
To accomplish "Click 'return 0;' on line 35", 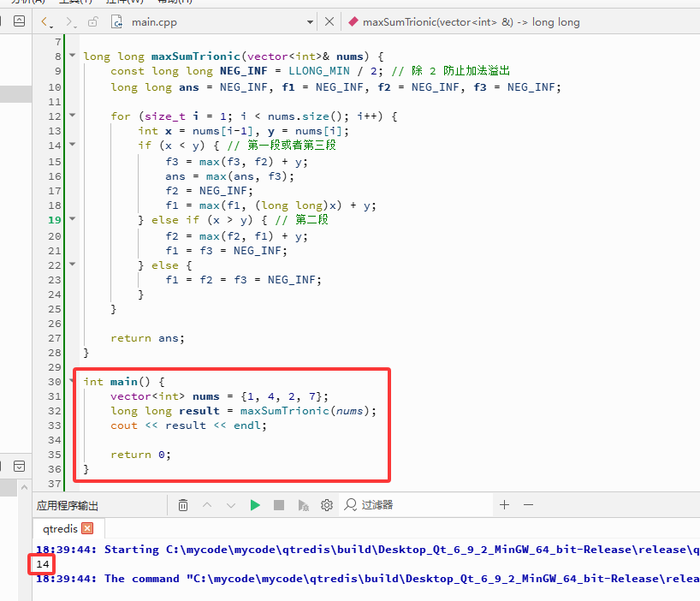I will [140, 454].
